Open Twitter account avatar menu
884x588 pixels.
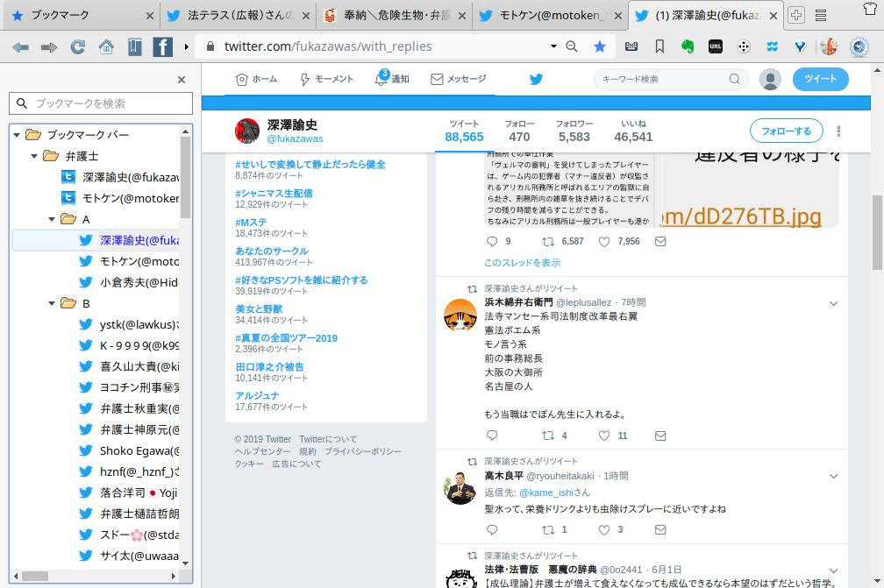[770, 80]
